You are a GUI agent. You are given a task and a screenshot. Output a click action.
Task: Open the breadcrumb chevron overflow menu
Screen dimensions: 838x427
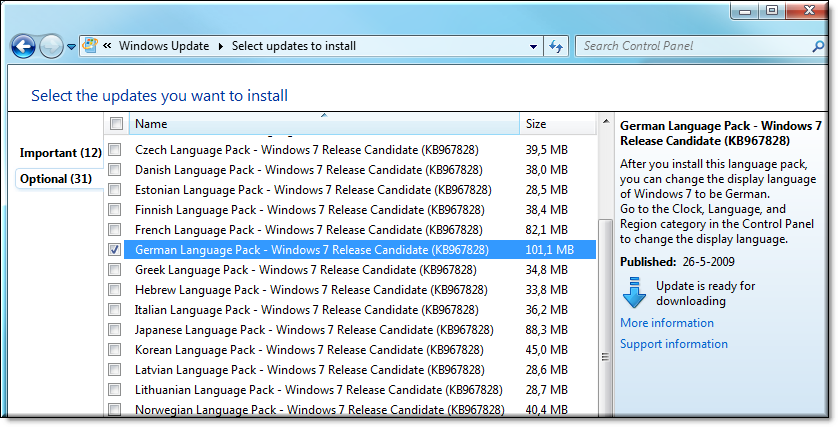107,46
